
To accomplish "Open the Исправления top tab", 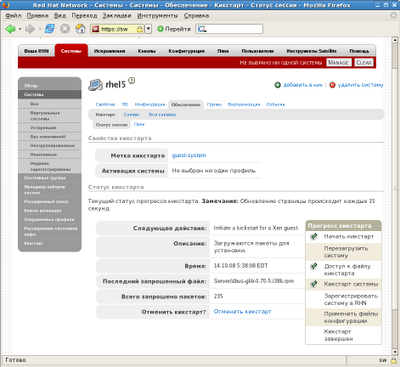I will (109, 51).
